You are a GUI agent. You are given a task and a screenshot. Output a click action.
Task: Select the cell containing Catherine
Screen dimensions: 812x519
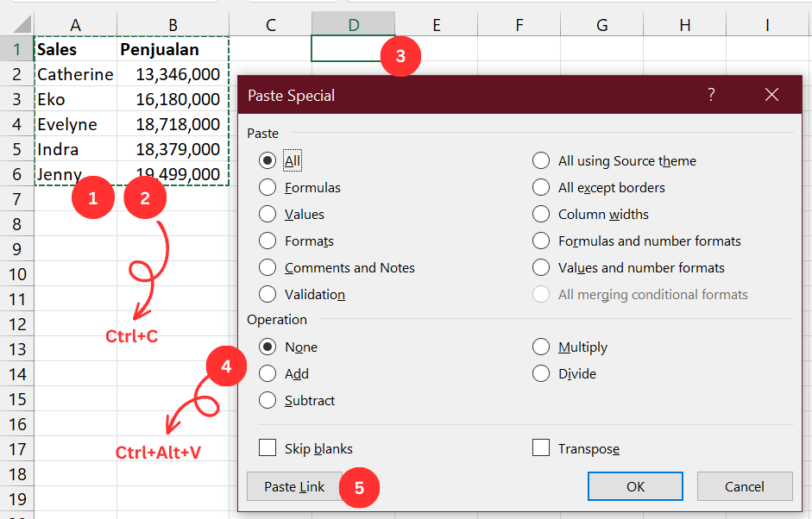click(x=74, y=74)
